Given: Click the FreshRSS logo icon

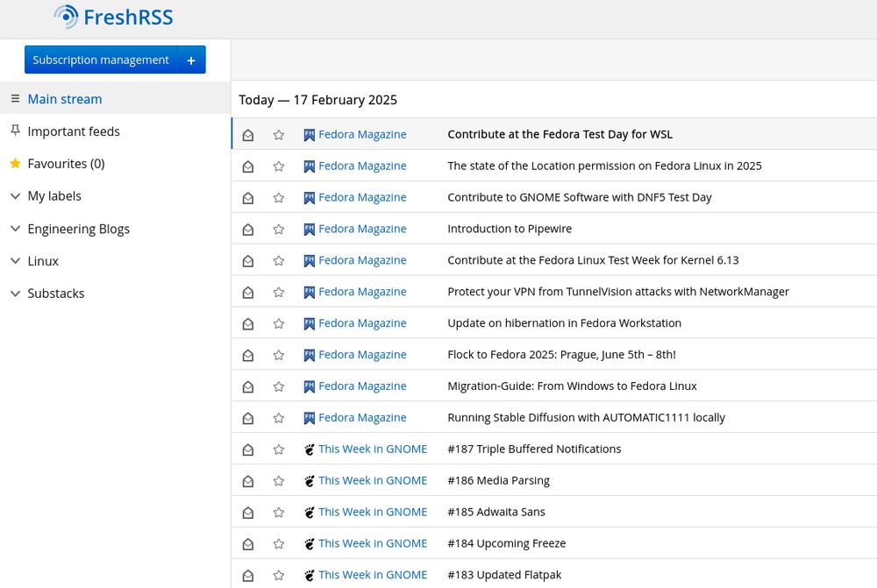Looking at the screenshot, I should click(x=66, y=17).
